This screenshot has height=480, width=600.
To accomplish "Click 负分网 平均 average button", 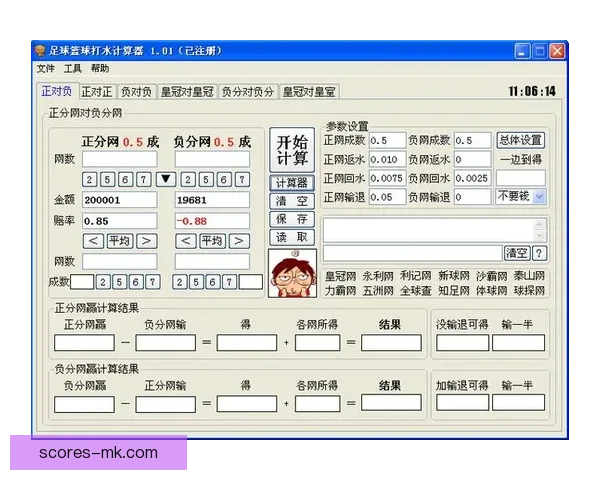I will (212, 241).
